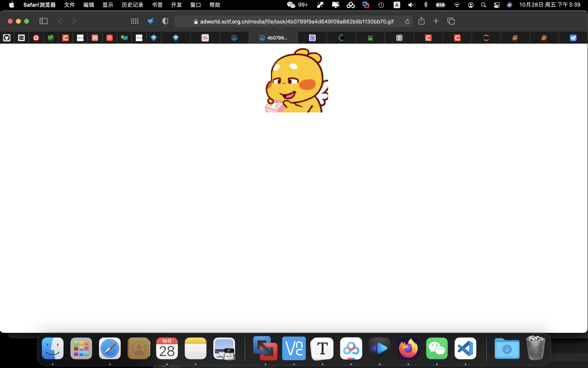
Task: Open Notes from the Dock
Action: click(196, 348)
